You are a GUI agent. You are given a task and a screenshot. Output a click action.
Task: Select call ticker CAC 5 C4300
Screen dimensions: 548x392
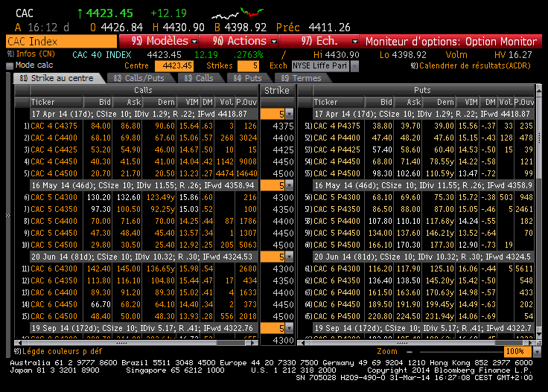tap(54, 197)
